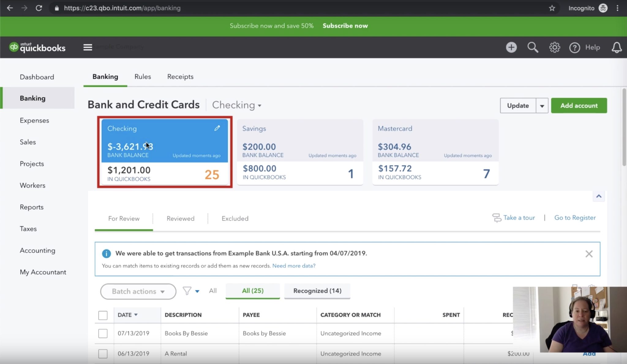Viewport: 627px width, 364px height.
Task: Click the Add account button
Action: (579, 106)
